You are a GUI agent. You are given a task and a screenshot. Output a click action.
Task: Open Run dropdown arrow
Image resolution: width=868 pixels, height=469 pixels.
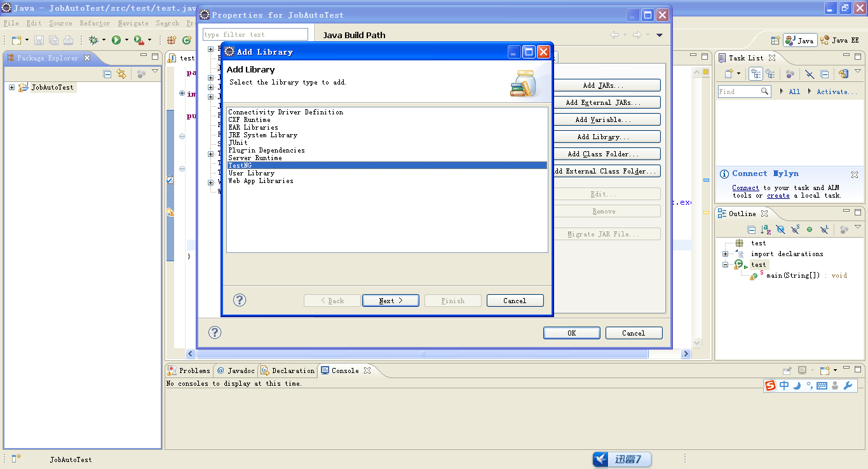coord(126,40)
